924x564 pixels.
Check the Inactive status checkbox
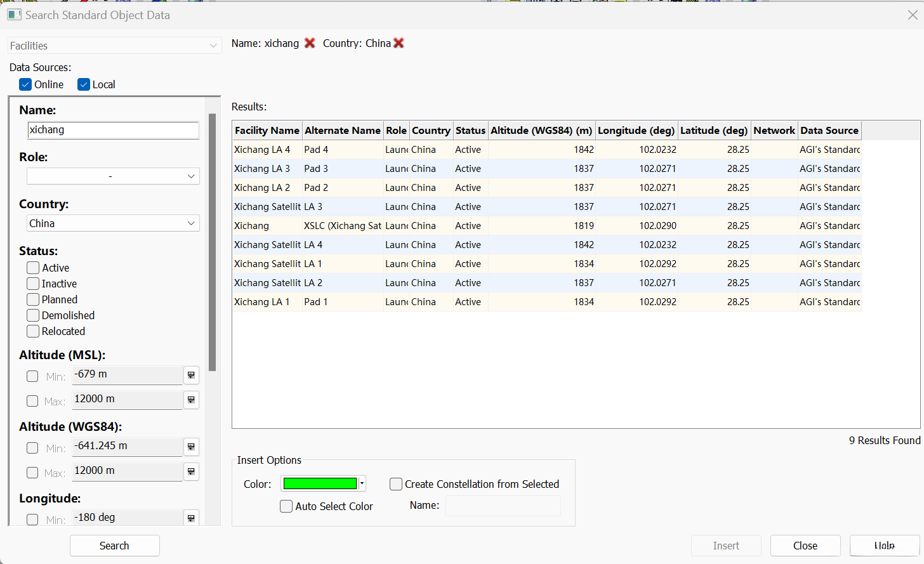click(33, 284)
